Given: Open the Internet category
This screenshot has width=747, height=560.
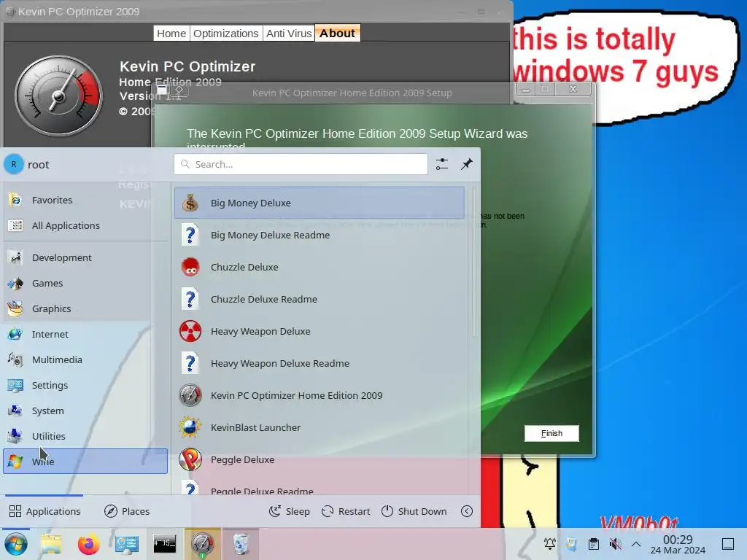Looking at the screenshot, I should (x=85, y=334).
